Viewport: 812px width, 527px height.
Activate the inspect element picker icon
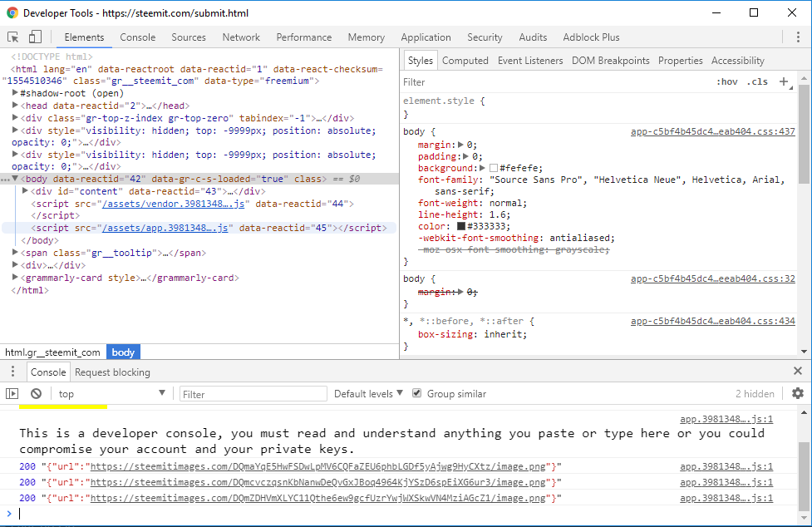click(x=13, y=37)
